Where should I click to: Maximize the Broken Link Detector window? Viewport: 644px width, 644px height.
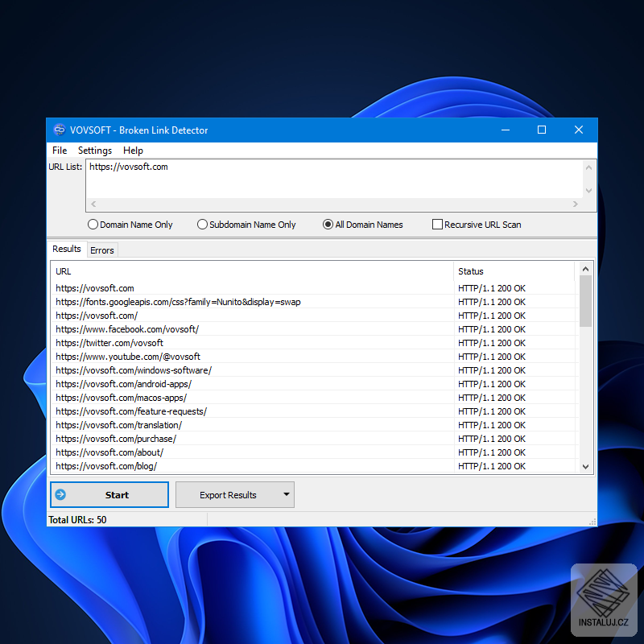[542, 130]
